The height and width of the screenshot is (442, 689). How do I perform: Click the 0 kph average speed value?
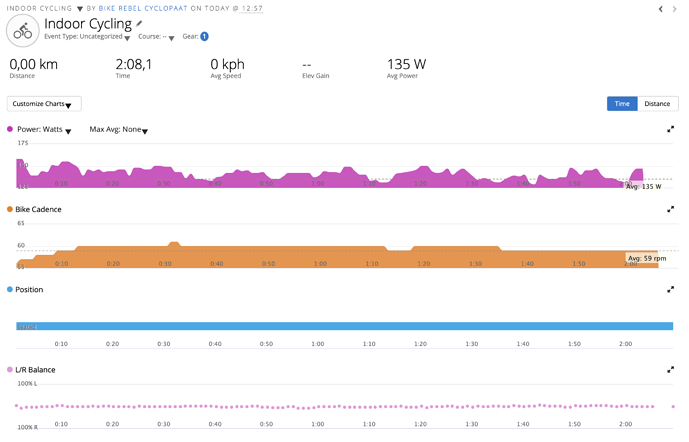point(227,64)
